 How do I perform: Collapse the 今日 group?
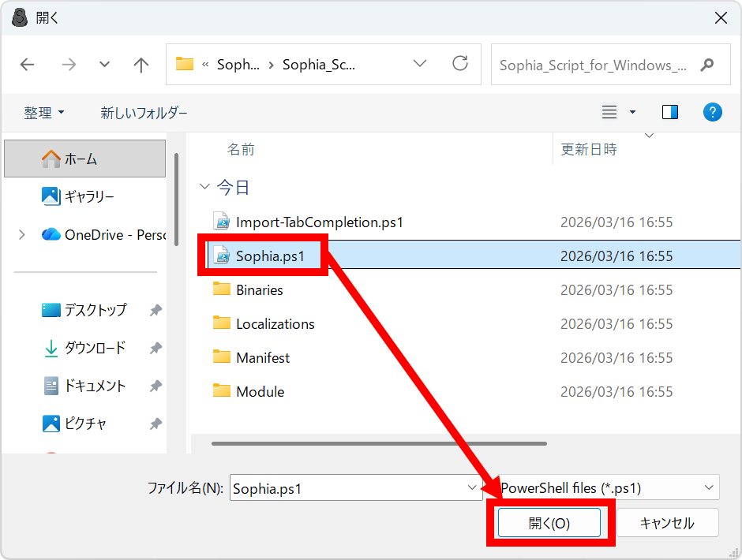(x=205, y=187)
